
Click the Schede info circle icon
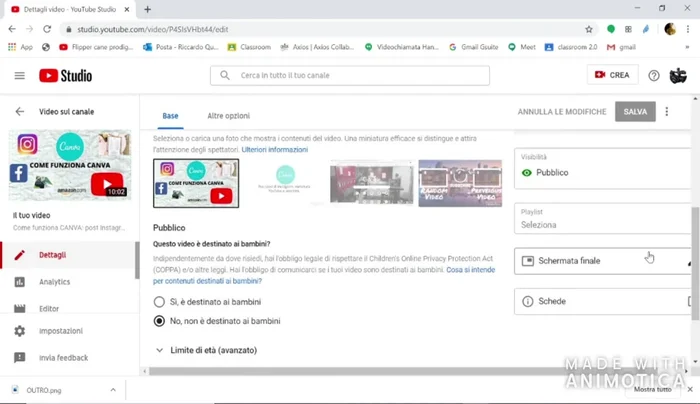point(527,301)
